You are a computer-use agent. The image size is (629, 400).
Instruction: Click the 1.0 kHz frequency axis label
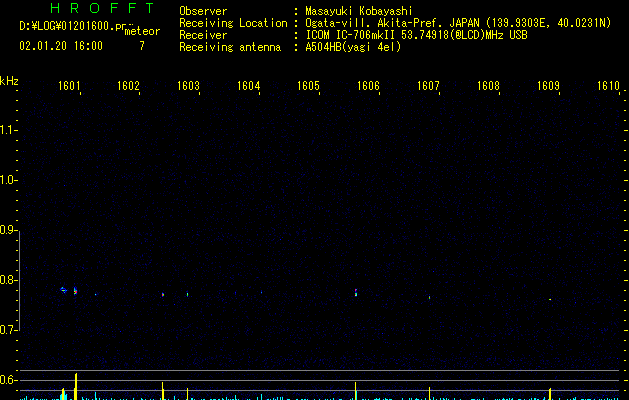[x=8, y=180]
